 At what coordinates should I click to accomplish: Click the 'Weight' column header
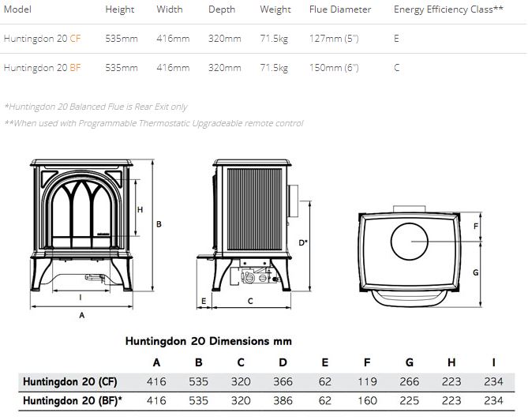click(x=275, y=9)
